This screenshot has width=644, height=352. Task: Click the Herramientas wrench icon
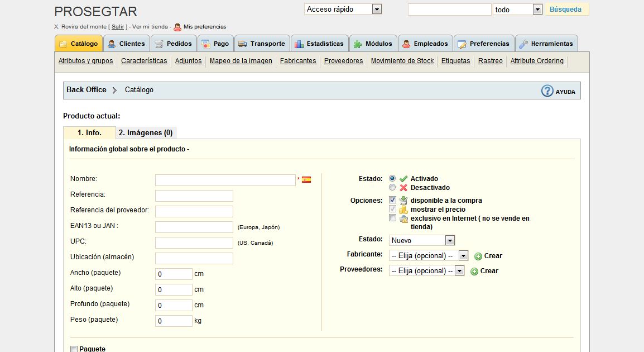point(523,44)
